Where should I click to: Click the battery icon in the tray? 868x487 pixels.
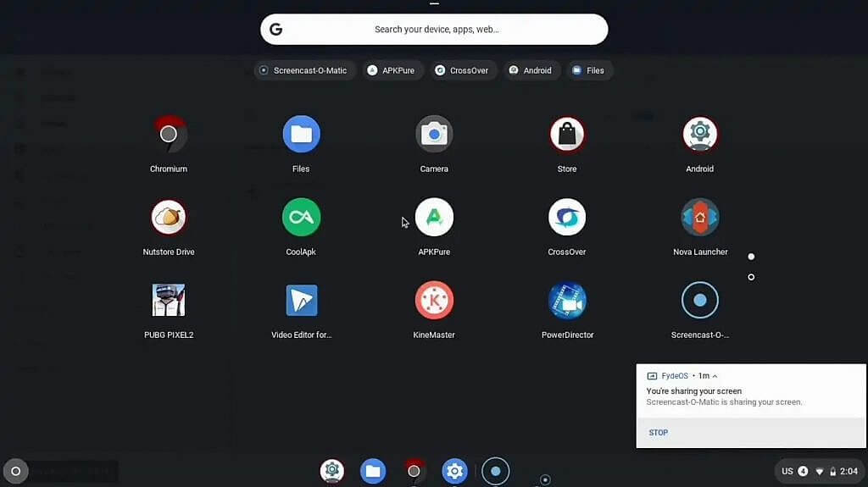(832, 472)
